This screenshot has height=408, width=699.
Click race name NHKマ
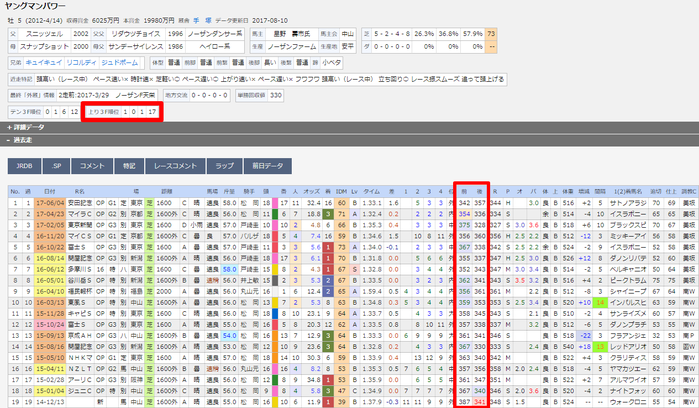[x=80, y=358]
